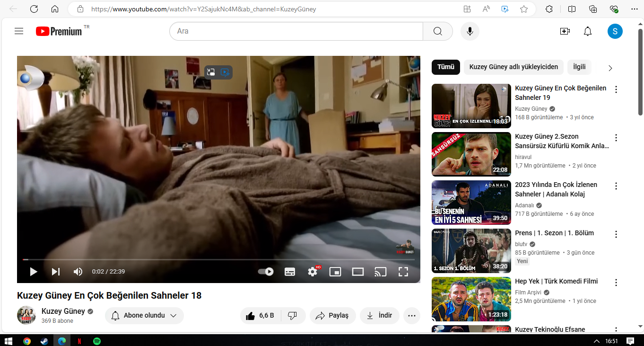The height and width of the screenshot is (346, 644).
Task: Toggle theater mode
Action: coord(358,272)
